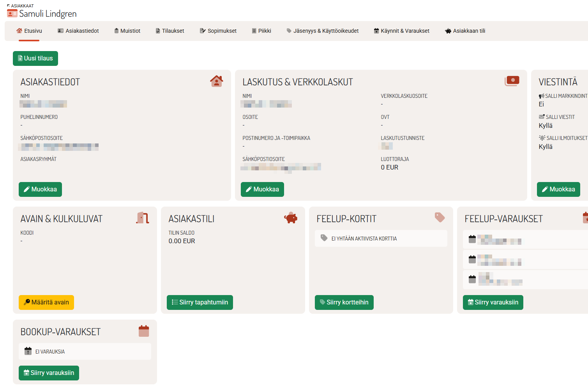This screenshot has width=588, height=389.
Task: Click Siirry tapahtumiin in Asiakastili
Action: coord(200,302)
